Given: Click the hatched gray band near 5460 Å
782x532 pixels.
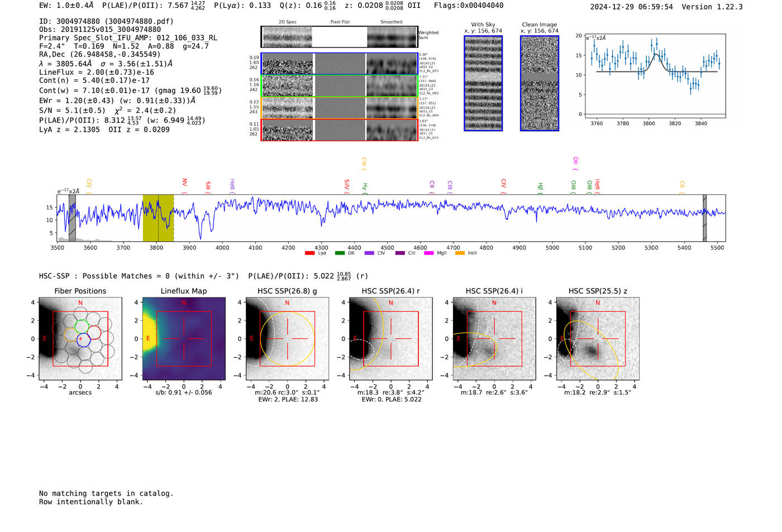Looking at the screenshot, I should tap(704, 218).
